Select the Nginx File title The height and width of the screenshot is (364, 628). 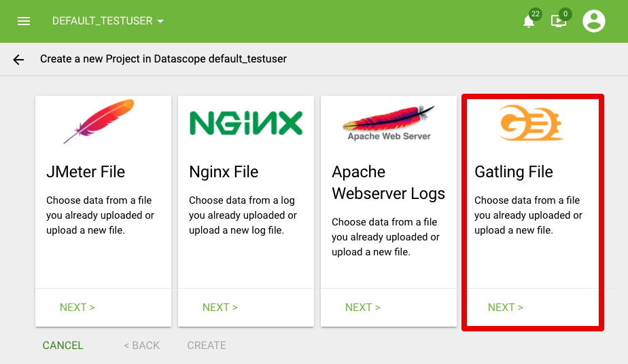pyautogui.click(x=224, y=172)
